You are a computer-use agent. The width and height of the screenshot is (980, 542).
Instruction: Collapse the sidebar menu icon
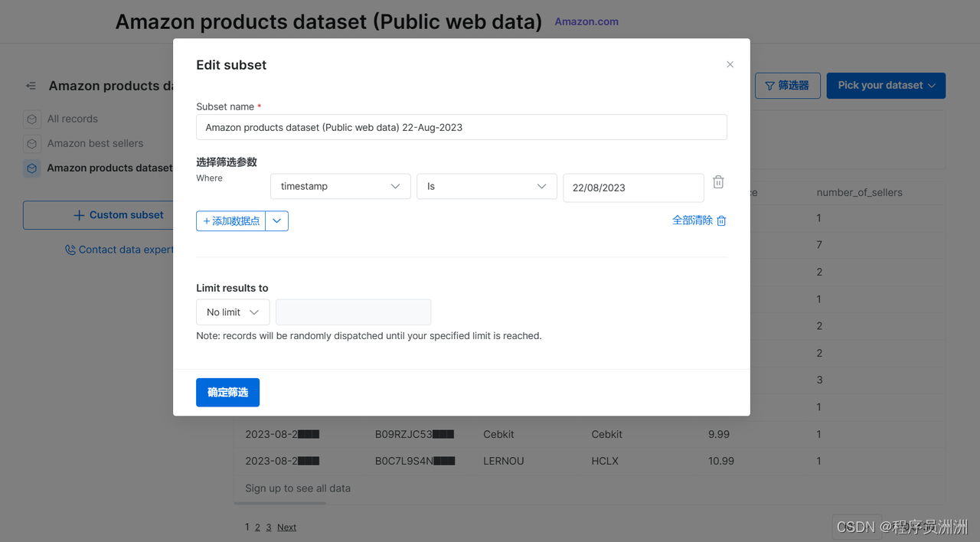31,86
